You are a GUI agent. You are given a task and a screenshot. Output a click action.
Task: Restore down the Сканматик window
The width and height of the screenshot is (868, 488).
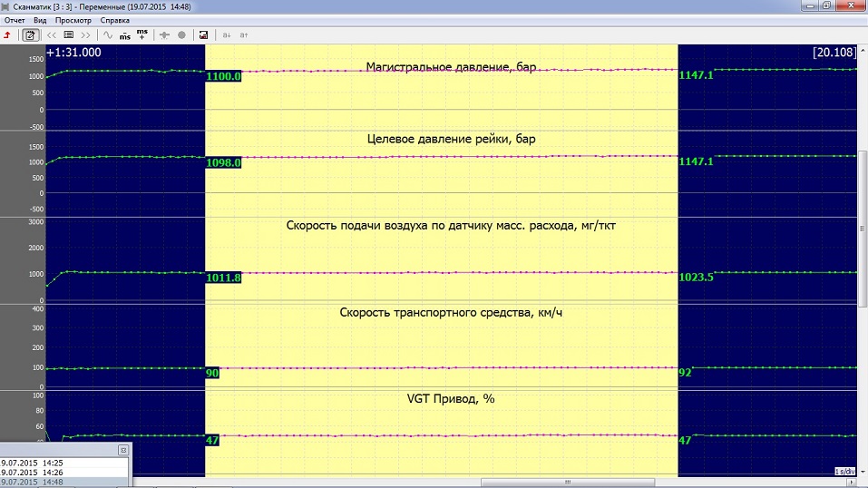click(x=826, y=5)
